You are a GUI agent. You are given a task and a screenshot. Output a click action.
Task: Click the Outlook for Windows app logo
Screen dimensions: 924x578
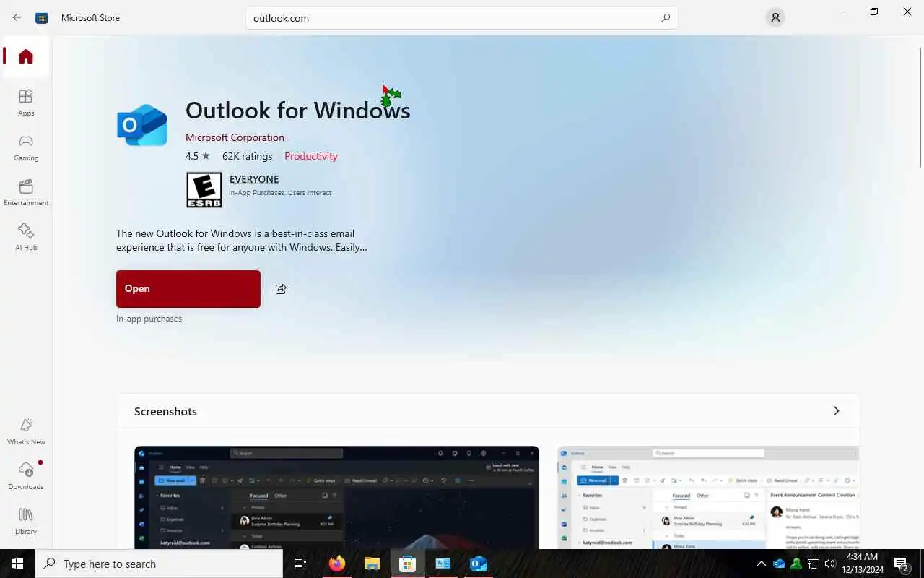142,125
